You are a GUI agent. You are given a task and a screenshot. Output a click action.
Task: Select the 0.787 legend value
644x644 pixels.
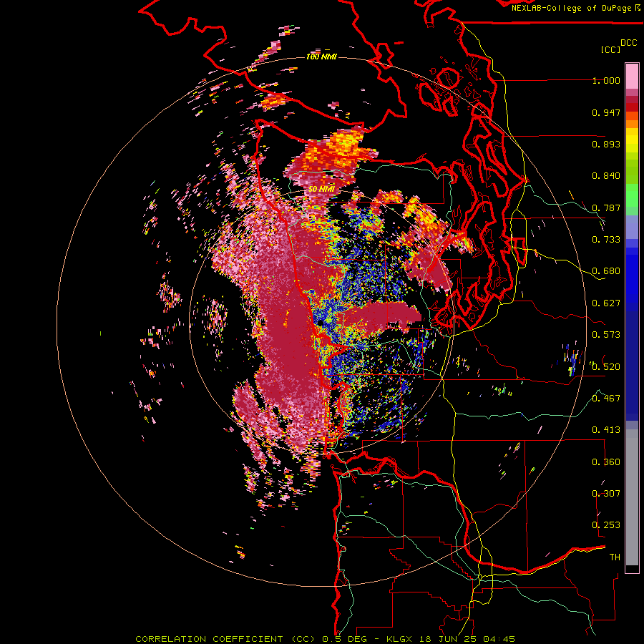pos(606,208)
